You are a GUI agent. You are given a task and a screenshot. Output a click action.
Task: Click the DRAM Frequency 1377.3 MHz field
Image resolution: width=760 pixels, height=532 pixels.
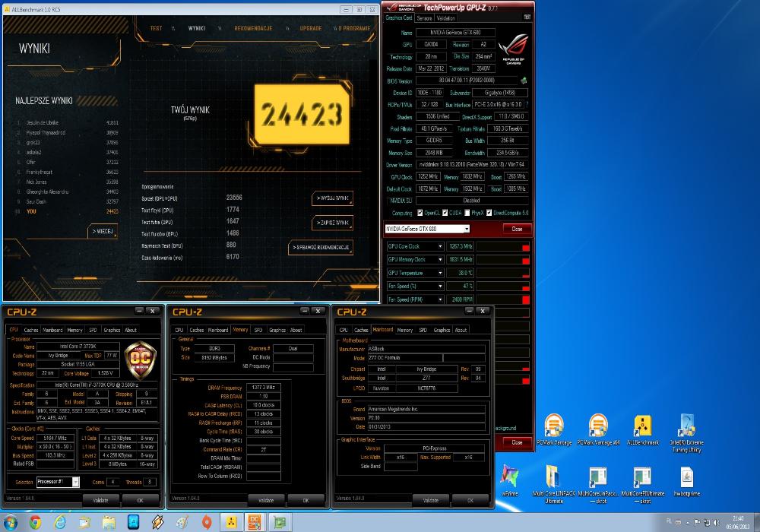pyautogui.click(x=263, y=387)
